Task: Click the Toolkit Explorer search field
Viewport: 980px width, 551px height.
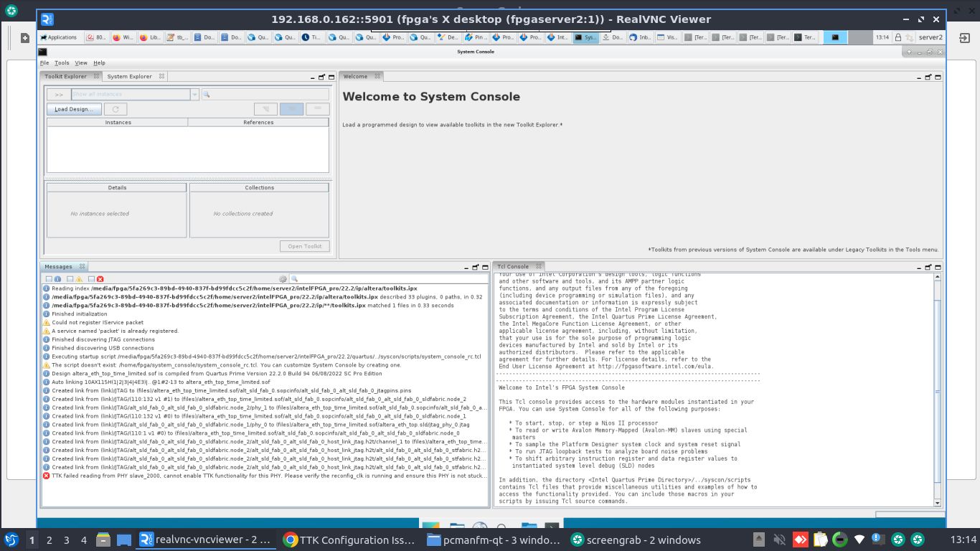Action: [x=265, y=94]
